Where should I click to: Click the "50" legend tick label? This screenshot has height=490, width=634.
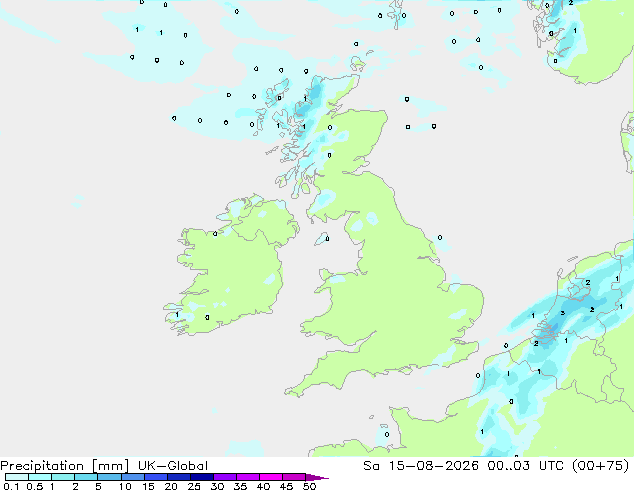pyautogui.click(x=309, y=486)
